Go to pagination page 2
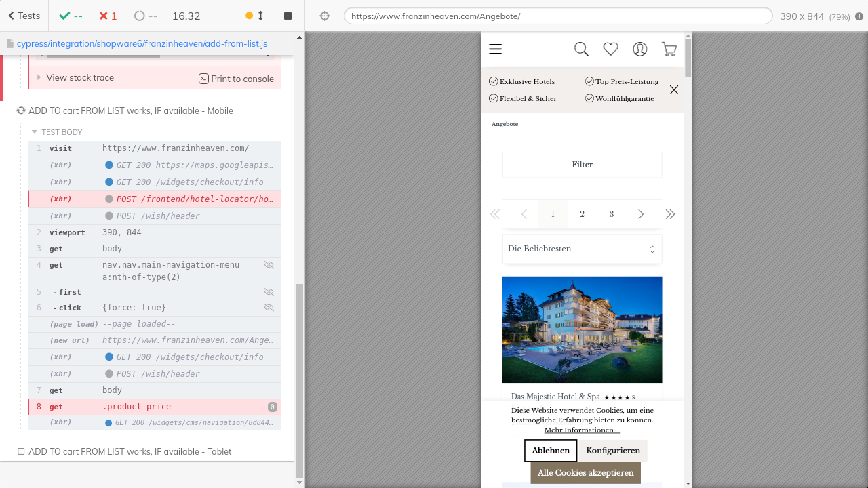 pos(582,214)
